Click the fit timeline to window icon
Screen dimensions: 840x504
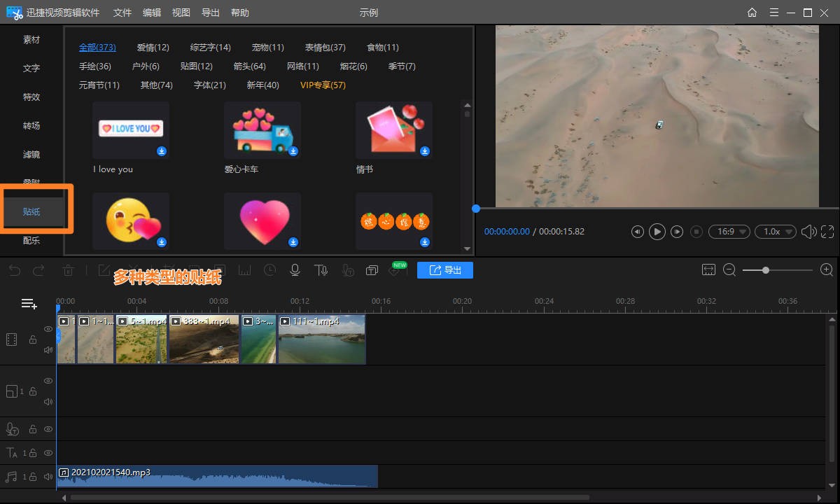[708, 270]
